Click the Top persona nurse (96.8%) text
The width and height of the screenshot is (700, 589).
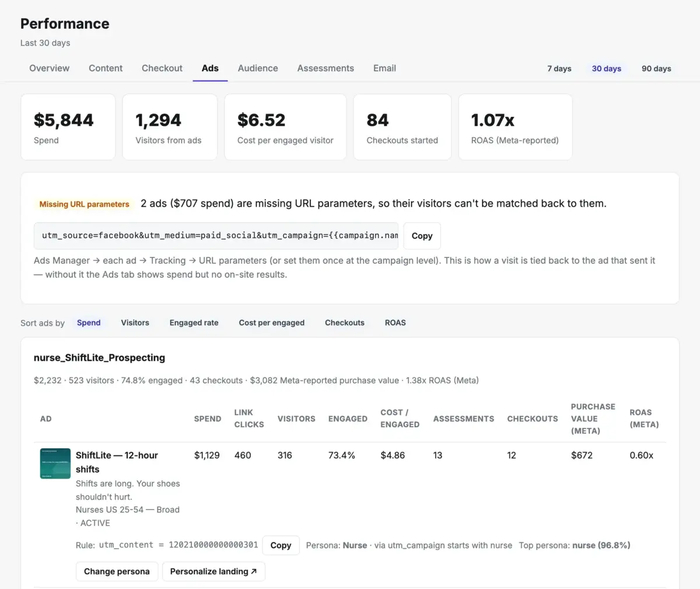click(x=575, y=545)
